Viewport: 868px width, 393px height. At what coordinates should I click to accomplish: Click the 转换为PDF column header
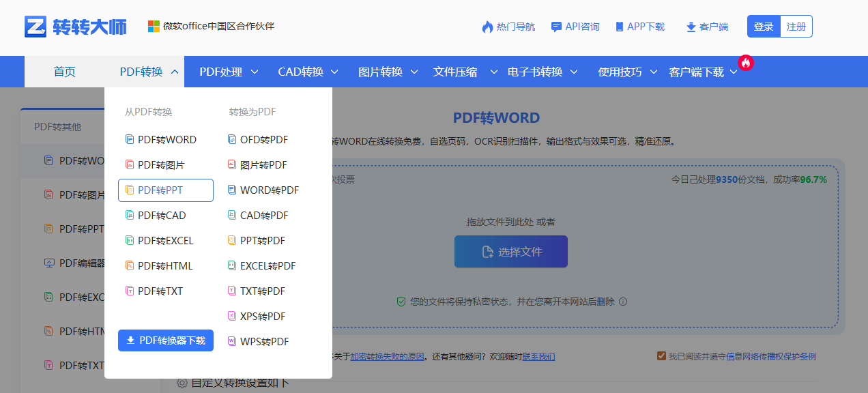[x=252, y=112]
